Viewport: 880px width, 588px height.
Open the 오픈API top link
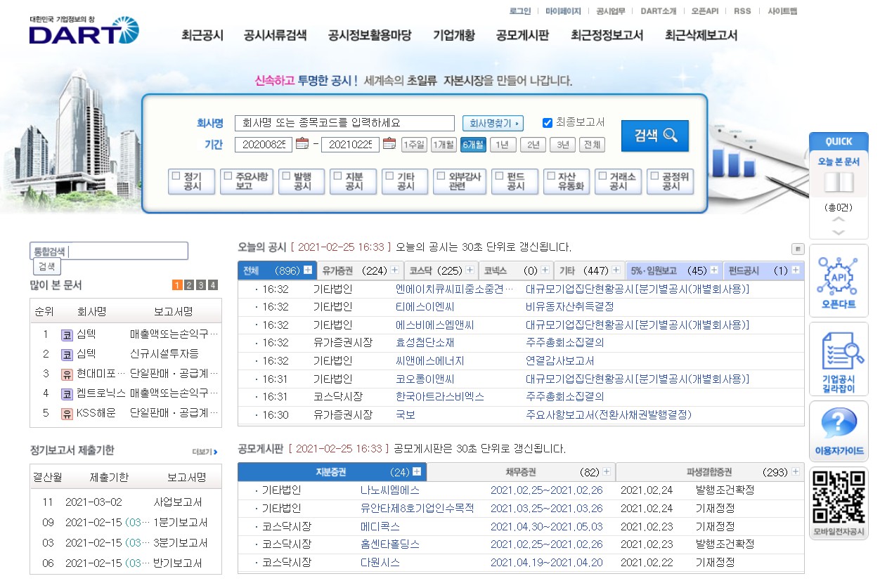[x=704, y=11]
